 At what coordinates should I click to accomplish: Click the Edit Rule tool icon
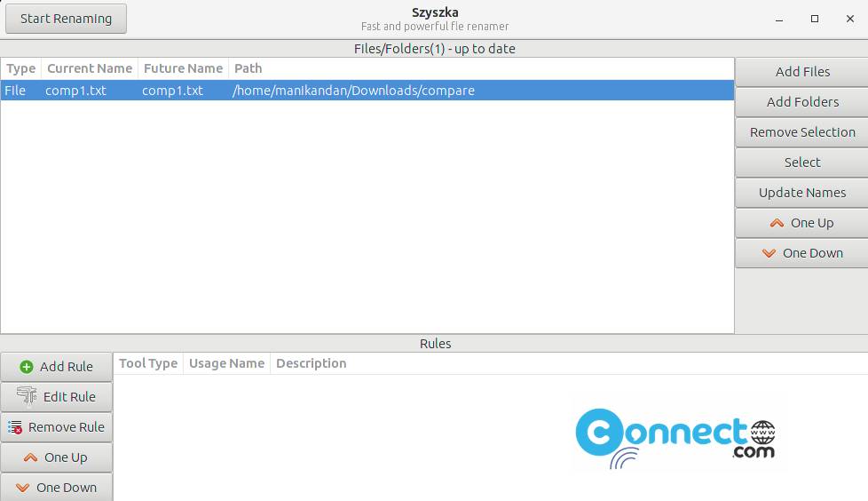27,396
